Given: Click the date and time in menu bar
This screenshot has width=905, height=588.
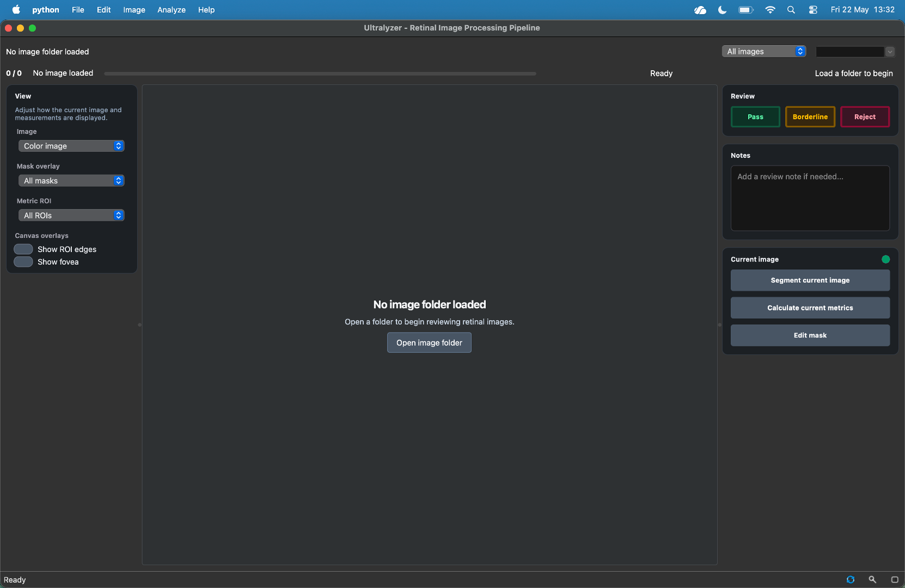Looking at the screenshot, I should pos(863,10).
